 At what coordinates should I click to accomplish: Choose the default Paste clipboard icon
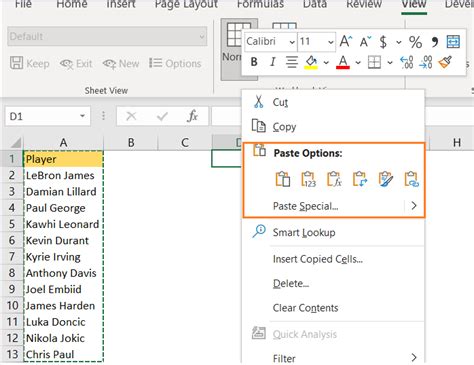(x=283, y=179)
